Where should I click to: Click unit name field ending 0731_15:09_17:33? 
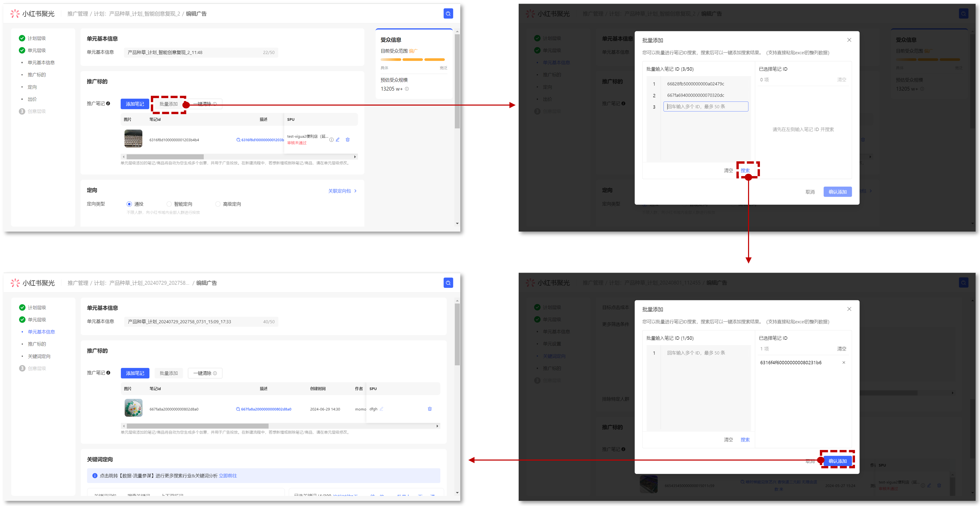[201, 322]
